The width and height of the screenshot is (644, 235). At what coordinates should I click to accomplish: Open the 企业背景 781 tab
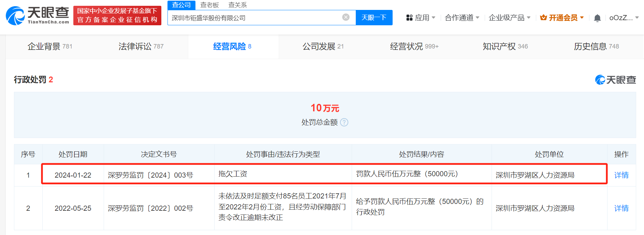pyautogui.click(x=50, y=46)
